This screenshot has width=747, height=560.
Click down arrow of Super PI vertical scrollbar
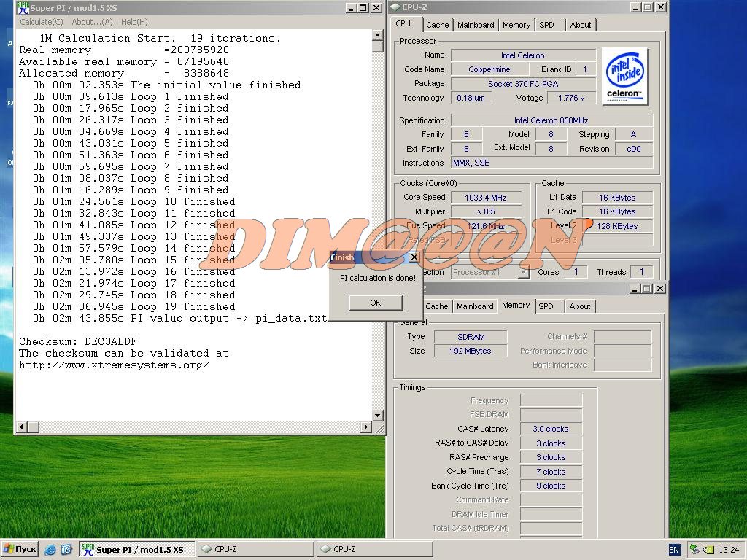point(377,415)
